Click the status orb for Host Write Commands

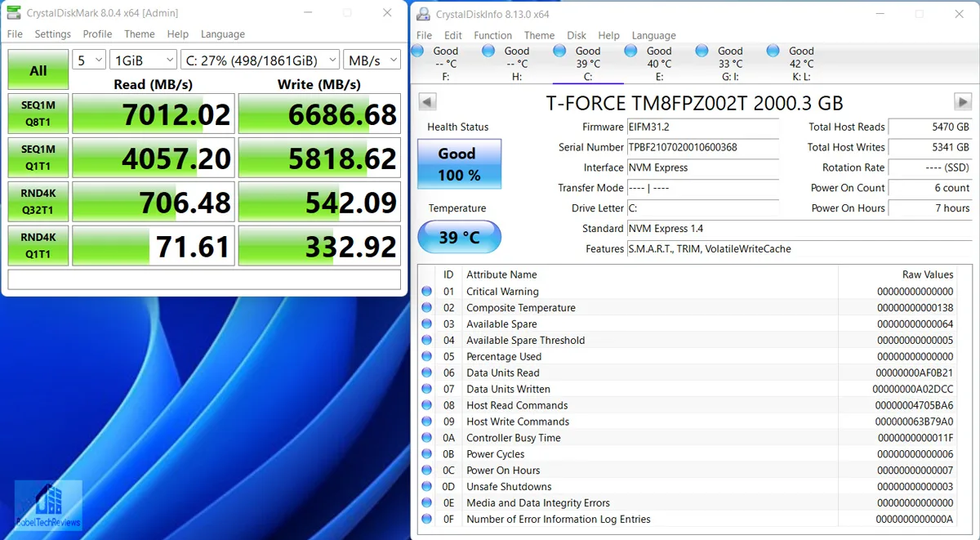tap(427, 422)
